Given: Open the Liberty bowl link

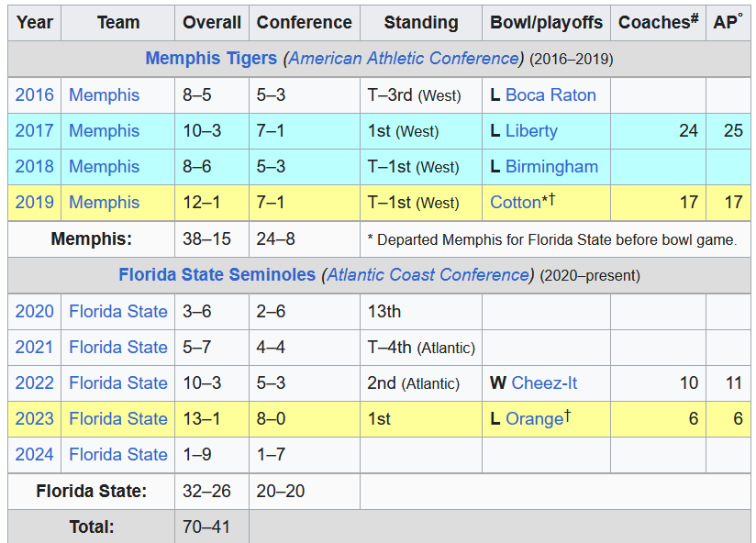Looking at the screenshot, I should (x=531, y=131).
